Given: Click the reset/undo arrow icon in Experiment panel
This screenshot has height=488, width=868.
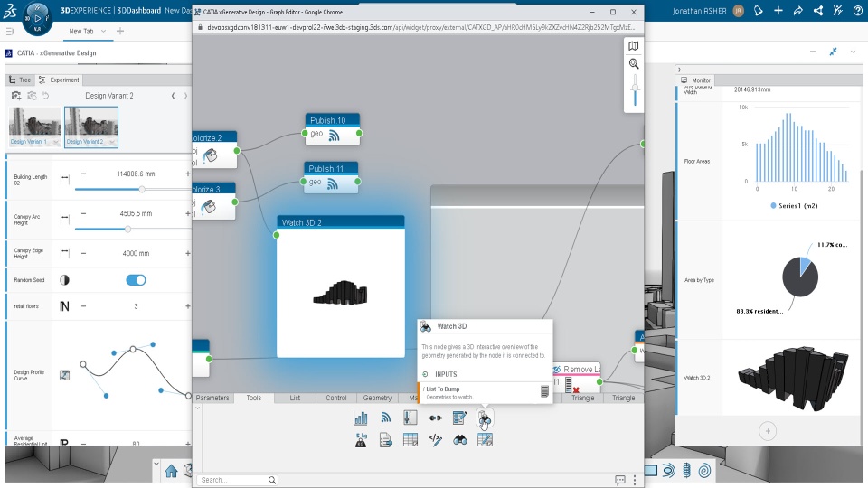Looking at the screenshot, I should (x=46, y=96).
